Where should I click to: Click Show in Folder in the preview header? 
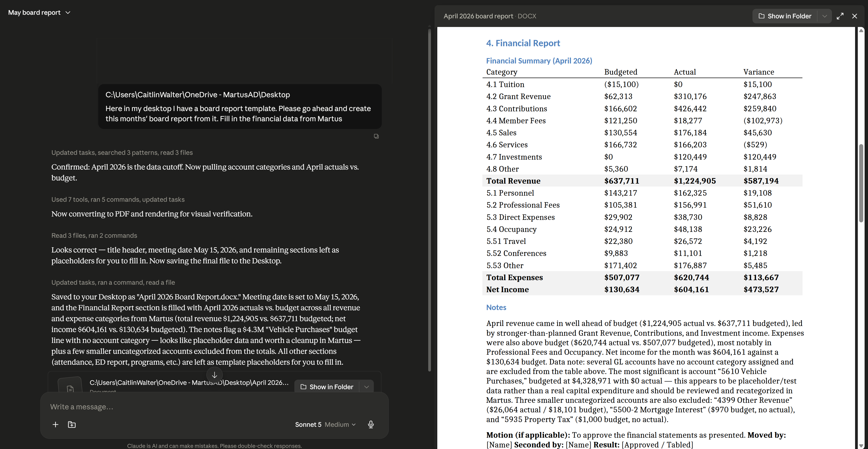[785, 16]
